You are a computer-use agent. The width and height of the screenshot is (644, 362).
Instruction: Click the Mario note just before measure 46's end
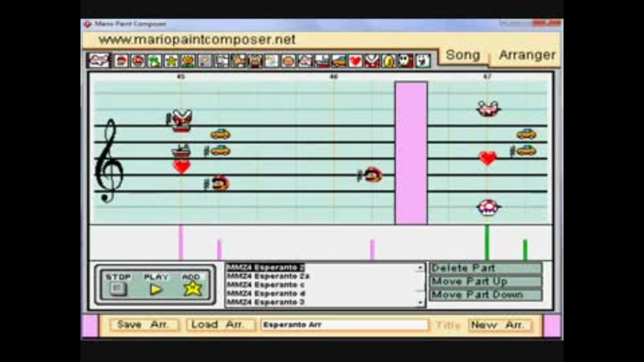point(372,175)
